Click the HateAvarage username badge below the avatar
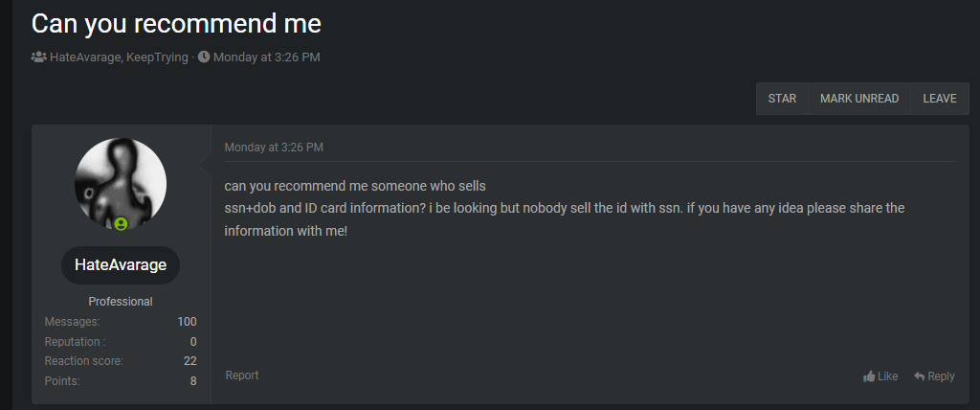The width and height of the screenshot is (980, 410). click(x=121, y=265)
